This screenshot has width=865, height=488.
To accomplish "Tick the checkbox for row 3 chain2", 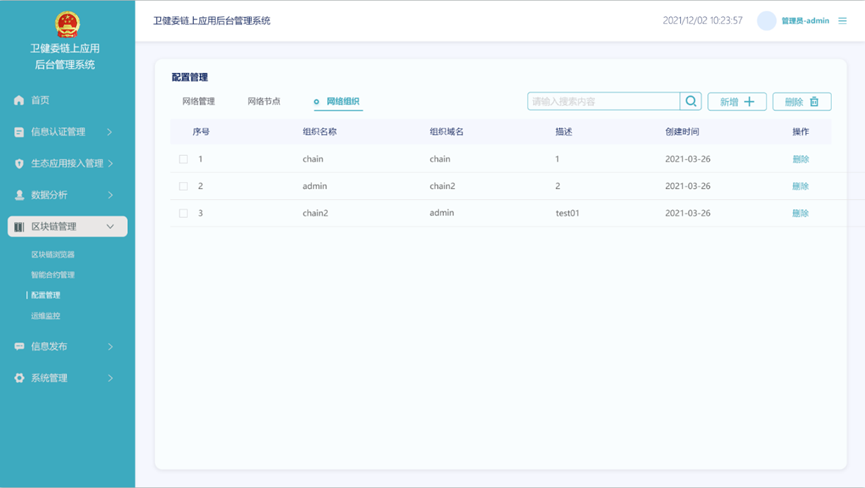I will coord(183,213).
